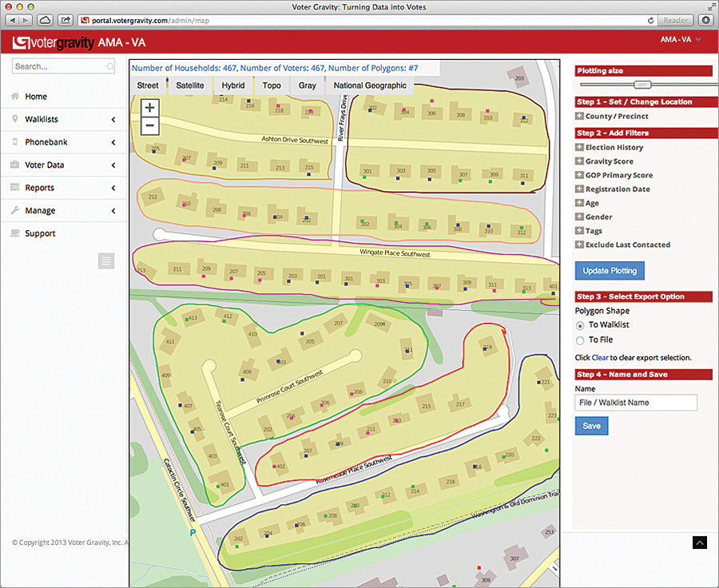Click the parking P marker on map
This screenshot has width=719, height=588.
pos(193,533)
